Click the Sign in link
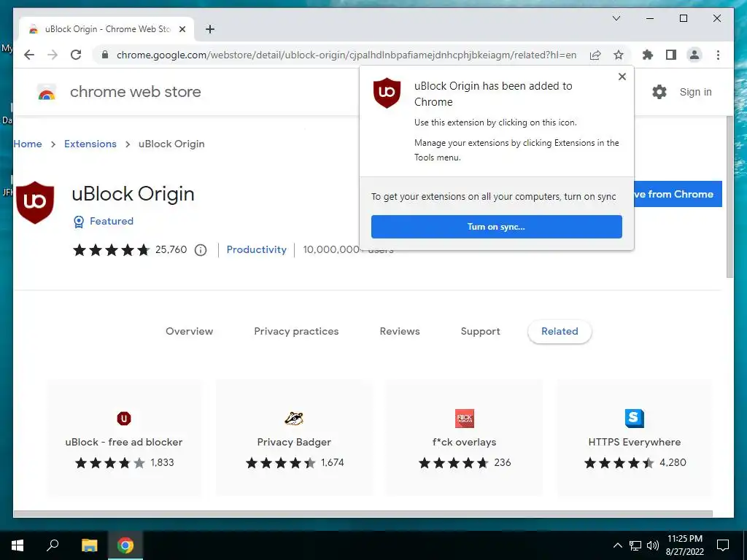 click(695, 92)
